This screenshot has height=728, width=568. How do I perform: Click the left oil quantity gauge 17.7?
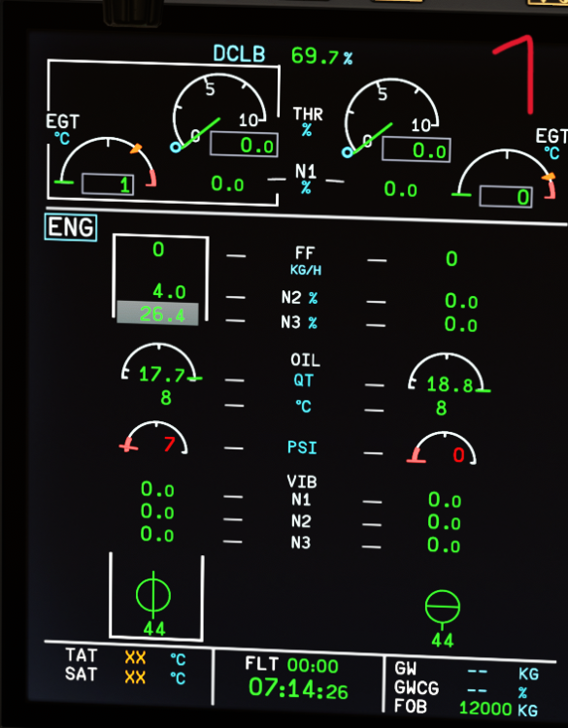coord(160,363)
